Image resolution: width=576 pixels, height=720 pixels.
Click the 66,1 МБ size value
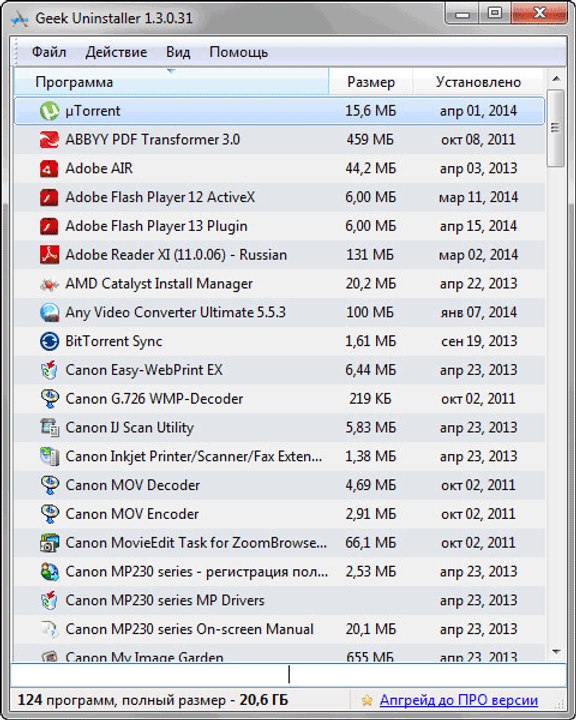[370, 543]
